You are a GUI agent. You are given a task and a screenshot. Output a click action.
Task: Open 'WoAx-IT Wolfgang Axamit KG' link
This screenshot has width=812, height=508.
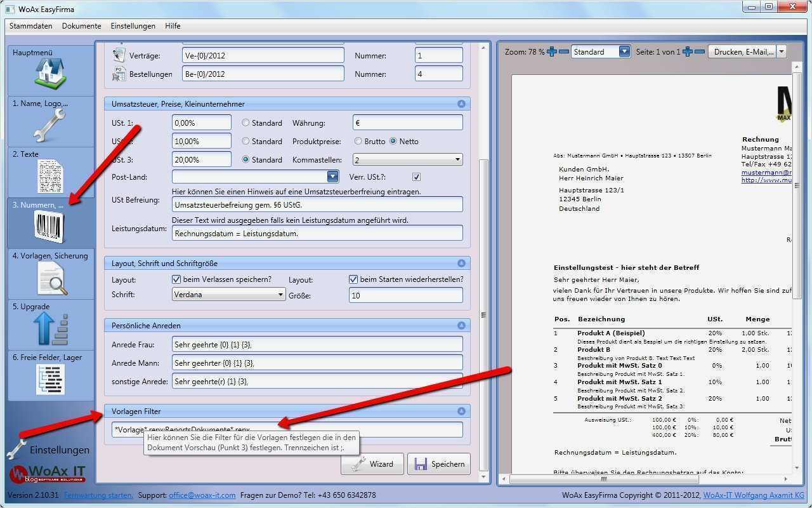[x=754, y=495]
